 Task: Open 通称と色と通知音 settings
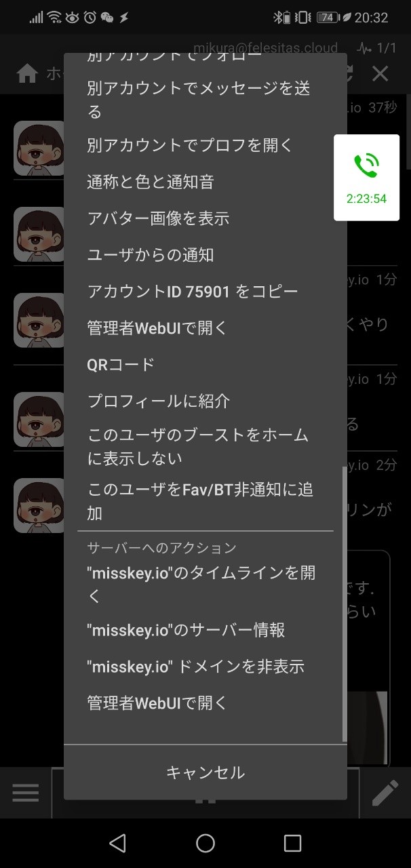click(x=206, y=182)
